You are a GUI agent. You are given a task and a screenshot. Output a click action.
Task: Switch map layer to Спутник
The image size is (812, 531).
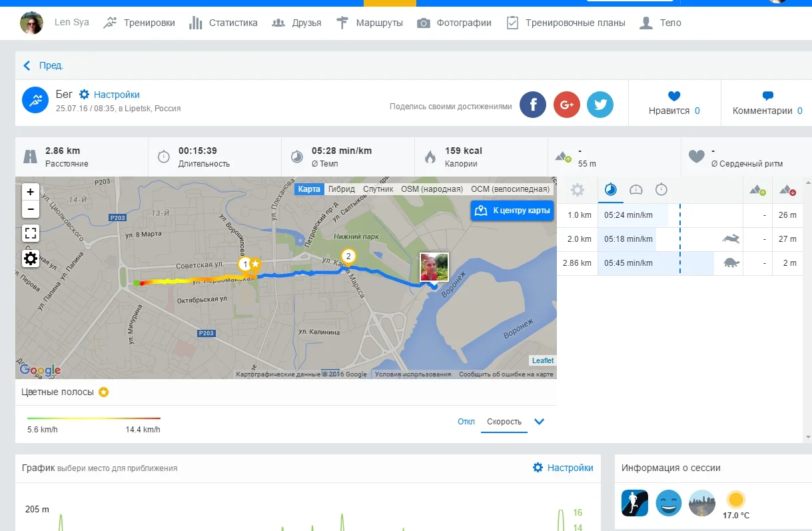pos(378,189)
